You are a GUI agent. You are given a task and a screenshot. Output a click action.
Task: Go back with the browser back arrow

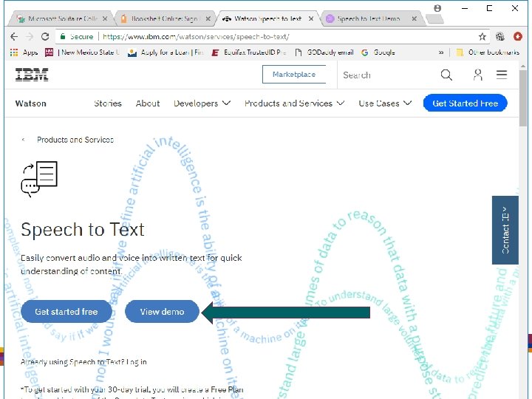[13, 37]
